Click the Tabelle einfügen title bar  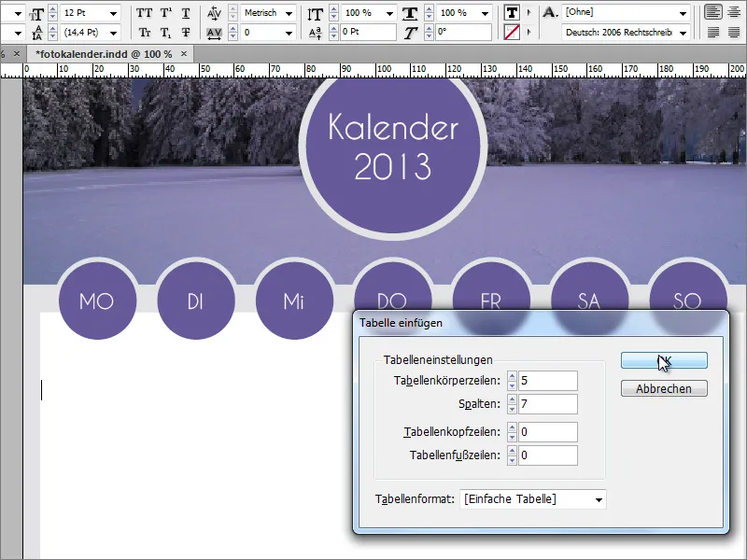541,323
